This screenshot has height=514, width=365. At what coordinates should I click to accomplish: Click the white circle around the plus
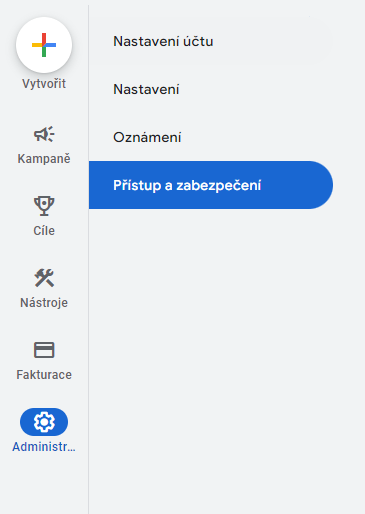[44, 45]
